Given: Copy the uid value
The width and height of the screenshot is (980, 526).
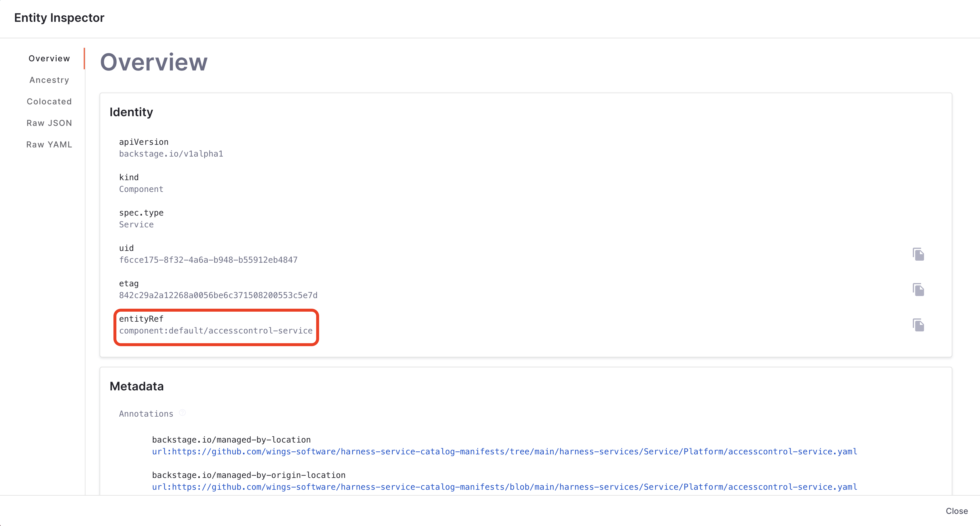Looking at the screenshot, I should [x=918, y=254].
